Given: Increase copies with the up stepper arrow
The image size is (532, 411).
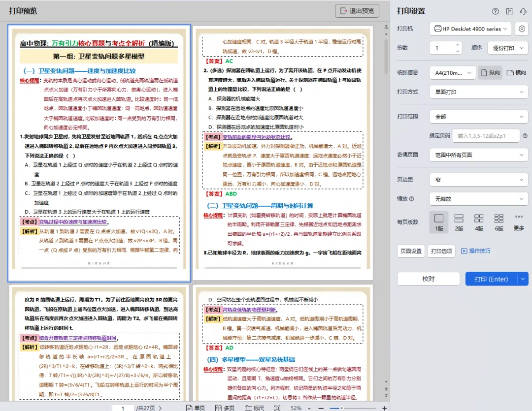Looking at the screenshot, I should [457, 45].
